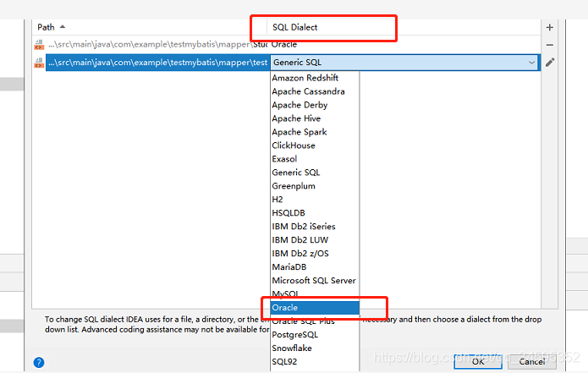Choose Greenplum from dialect list
Viewport: 588px width, 373px height.
[x=314, y=186]
